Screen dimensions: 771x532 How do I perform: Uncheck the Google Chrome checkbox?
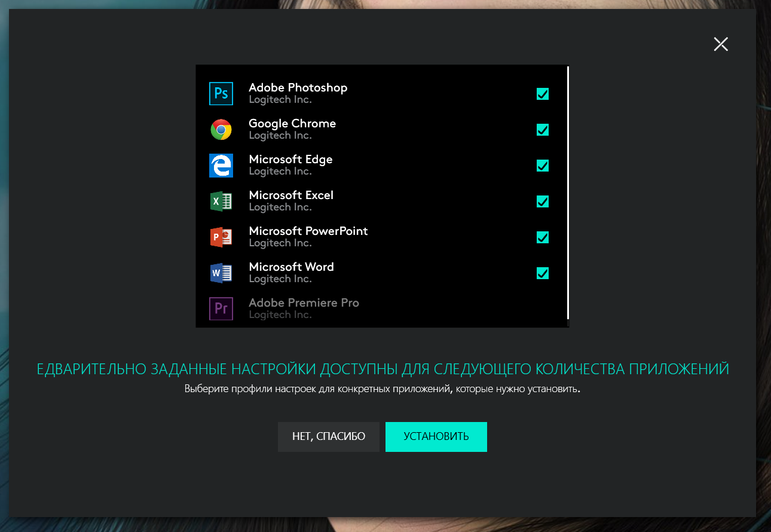(543, 130)
